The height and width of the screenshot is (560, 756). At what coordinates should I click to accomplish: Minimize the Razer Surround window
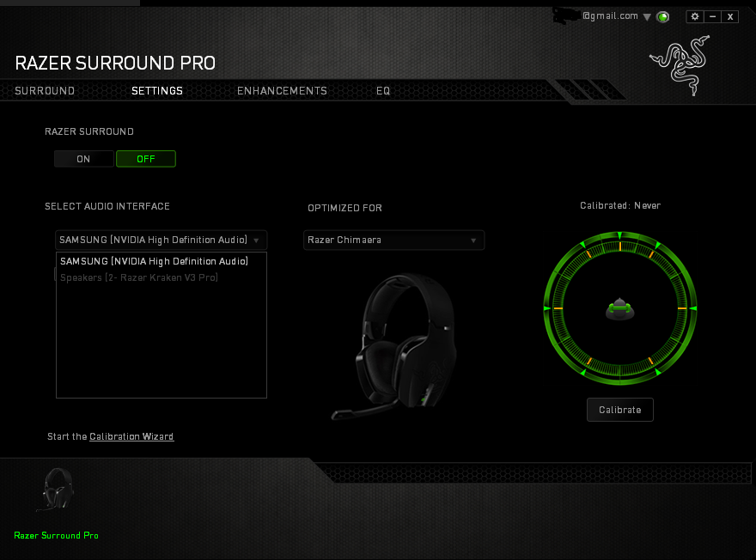point(712,16)
